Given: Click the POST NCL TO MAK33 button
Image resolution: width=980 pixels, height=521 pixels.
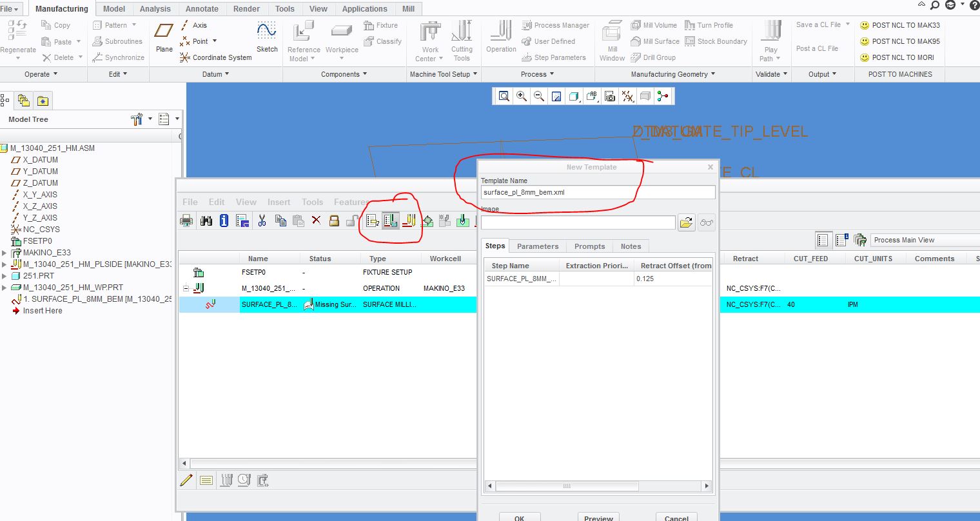Looking at the screenshot, I should click(899, 25).
